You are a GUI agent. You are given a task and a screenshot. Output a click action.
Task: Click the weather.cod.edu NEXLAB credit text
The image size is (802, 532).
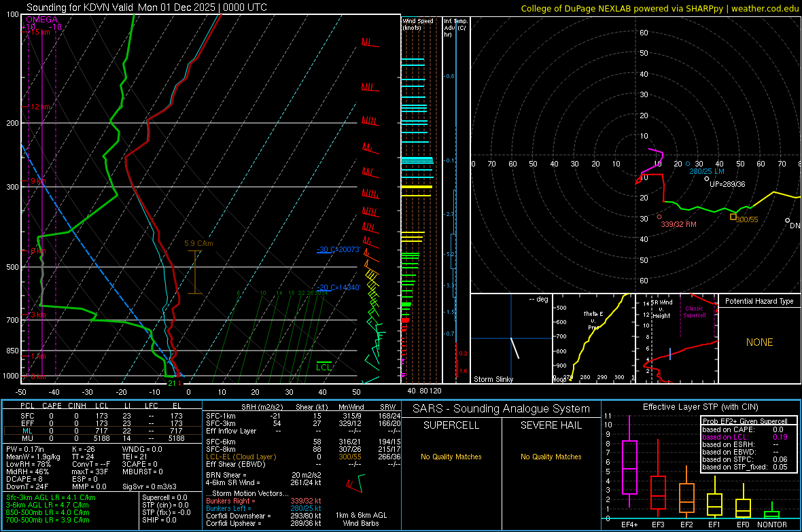(x=659, y=8)
